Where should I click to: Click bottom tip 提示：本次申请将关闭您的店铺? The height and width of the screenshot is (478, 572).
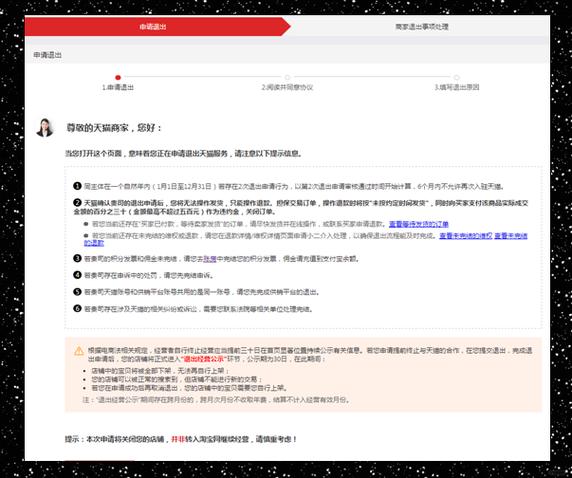coord(181,439)
